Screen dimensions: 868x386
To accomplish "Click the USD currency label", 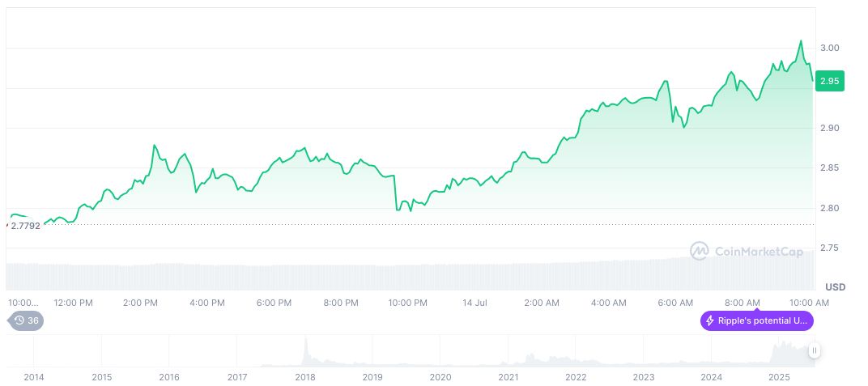I will click(835, 287).
